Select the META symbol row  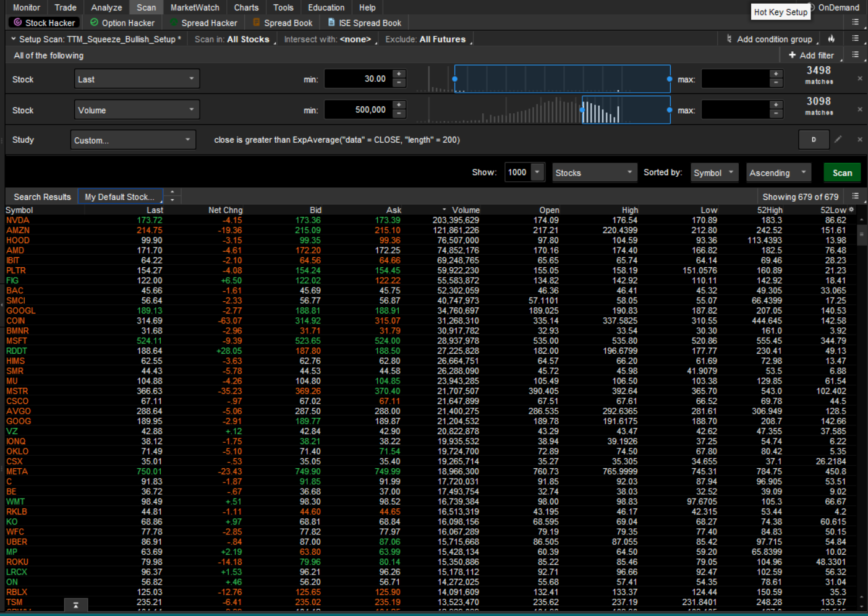click(432, 471)
